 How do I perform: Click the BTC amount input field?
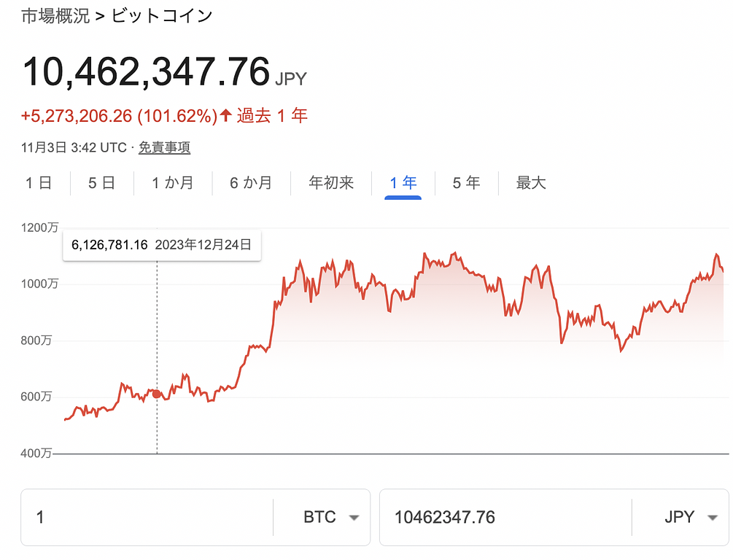(x=146, y=518)
